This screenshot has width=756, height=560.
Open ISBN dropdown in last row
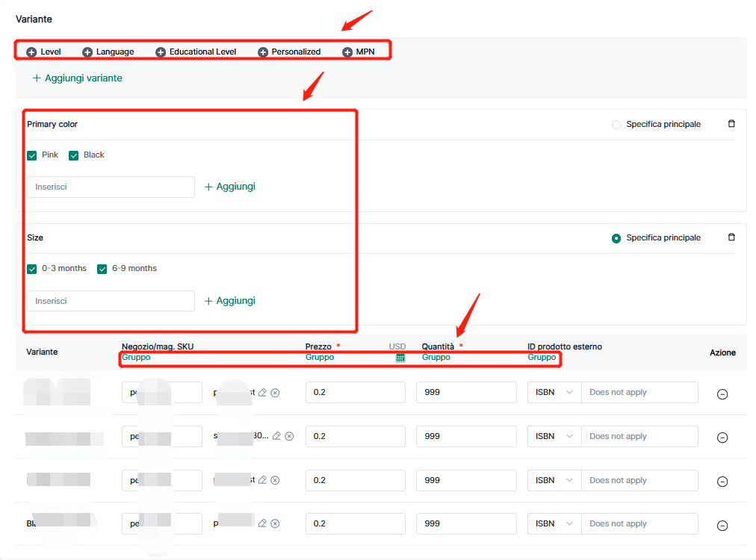pyautogui.click(x=554, y=523)
